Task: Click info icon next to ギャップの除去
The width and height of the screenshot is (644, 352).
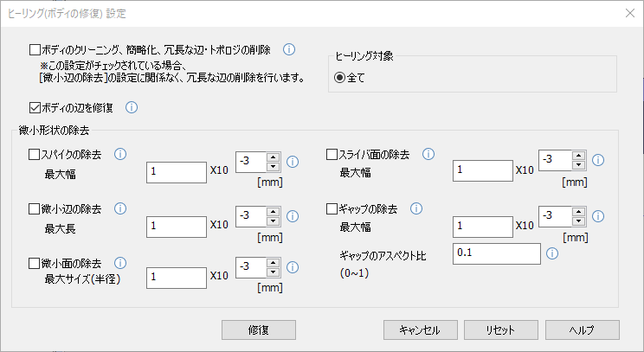Action: 415,208
